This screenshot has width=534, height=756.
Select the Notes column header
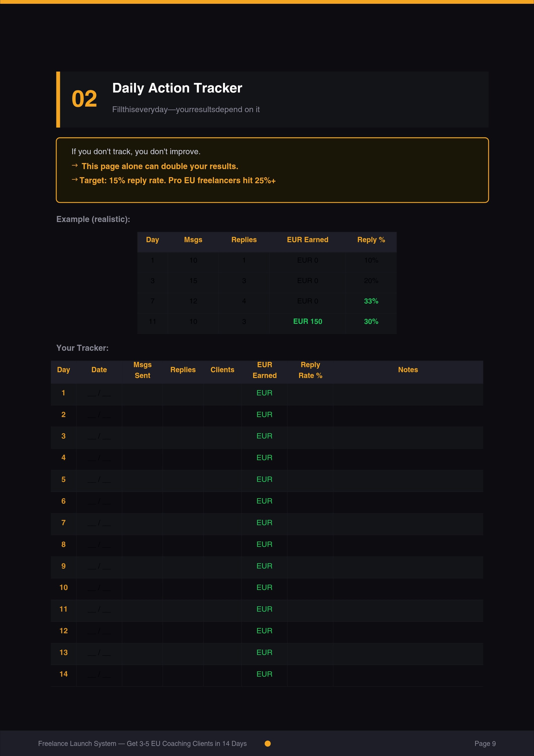click(x=408, y=370)
